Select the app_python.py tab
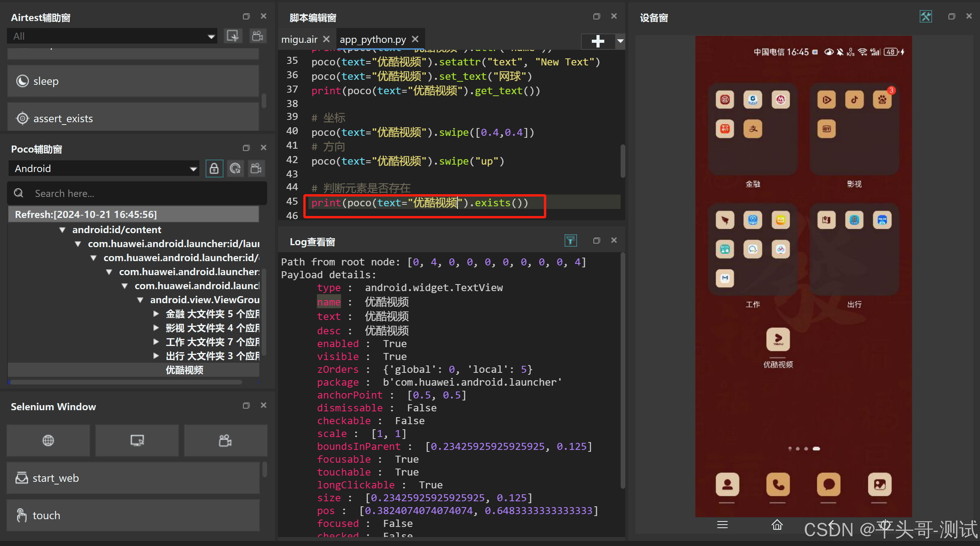 tap(373, 39)
